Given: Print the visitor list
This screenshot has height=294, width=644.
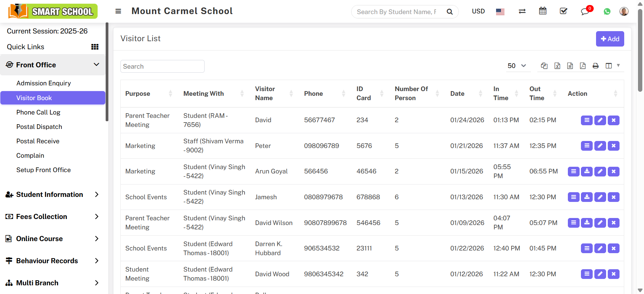Looking at the screenshot, I should click(x=595, y=66).
